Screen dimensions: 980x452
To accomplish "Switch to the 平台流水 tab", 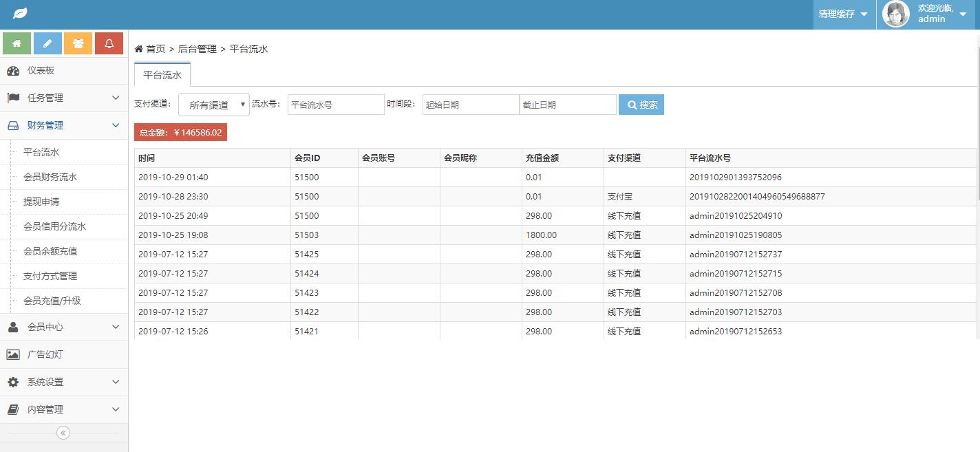I will (x=162, y=75).
